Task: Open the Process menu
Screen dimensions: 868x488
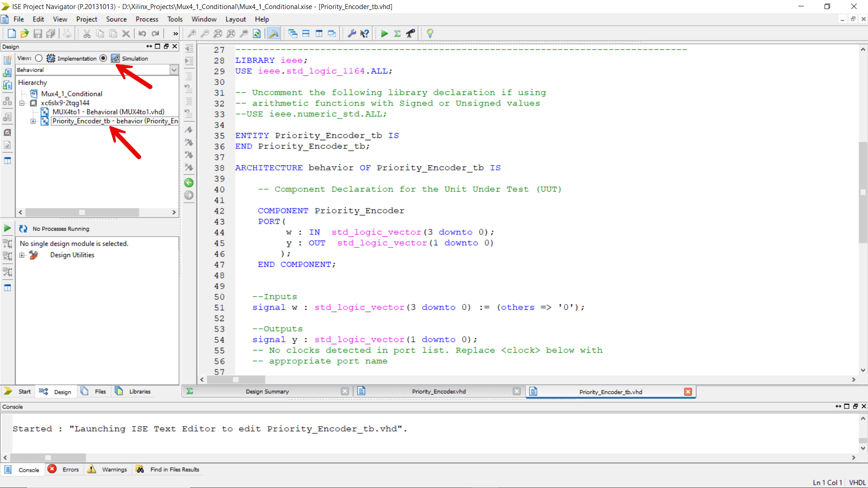Action: coord(147,19)
